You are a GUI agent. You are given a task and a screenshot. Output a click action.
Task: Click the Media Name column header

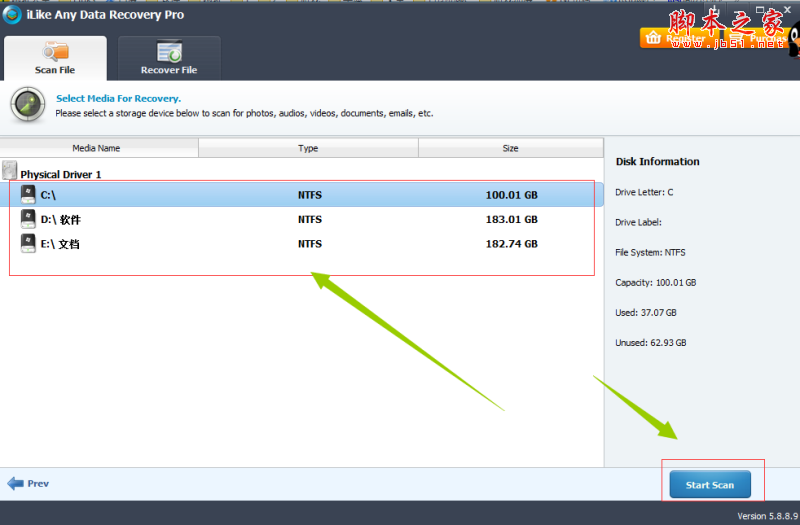[x=99, y=148]
